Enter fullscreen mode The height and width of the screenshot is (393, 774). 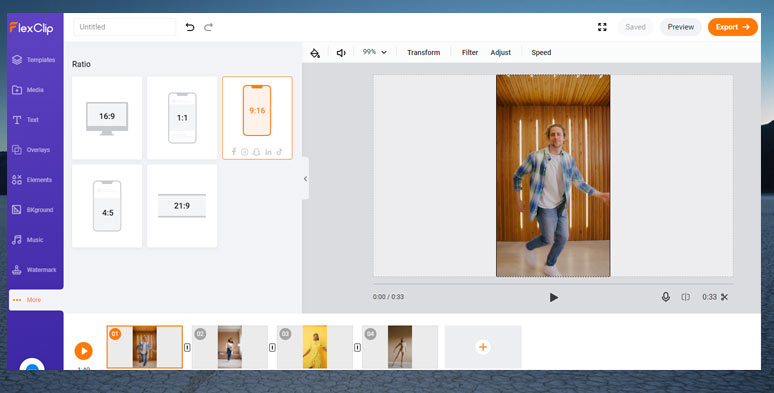coord(602,27)
